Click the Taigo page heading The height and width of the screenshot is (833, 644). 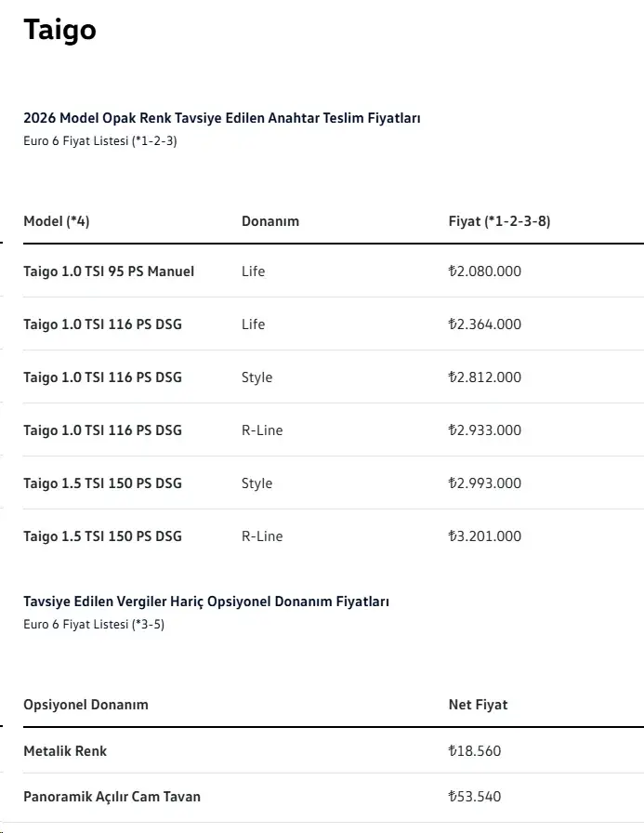(60, 30)
